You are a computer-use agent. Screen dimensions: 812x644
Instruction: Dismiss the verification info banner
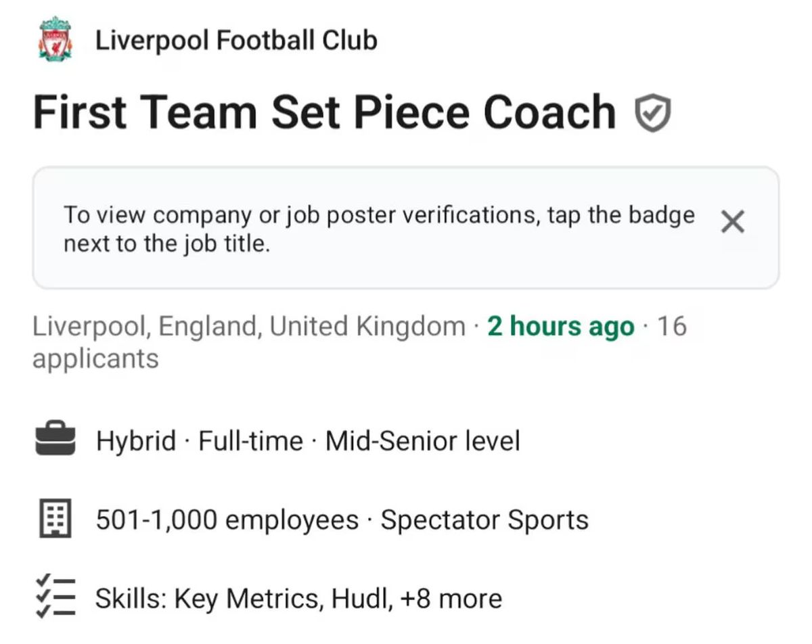pyautogui.click(x=733, y=222)
